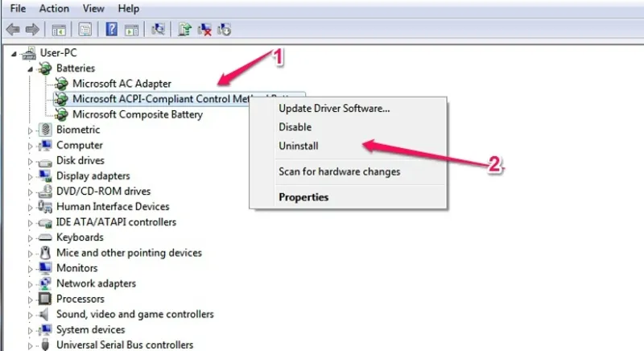Choose Uninstall from the context menu

tap(299, 147)
